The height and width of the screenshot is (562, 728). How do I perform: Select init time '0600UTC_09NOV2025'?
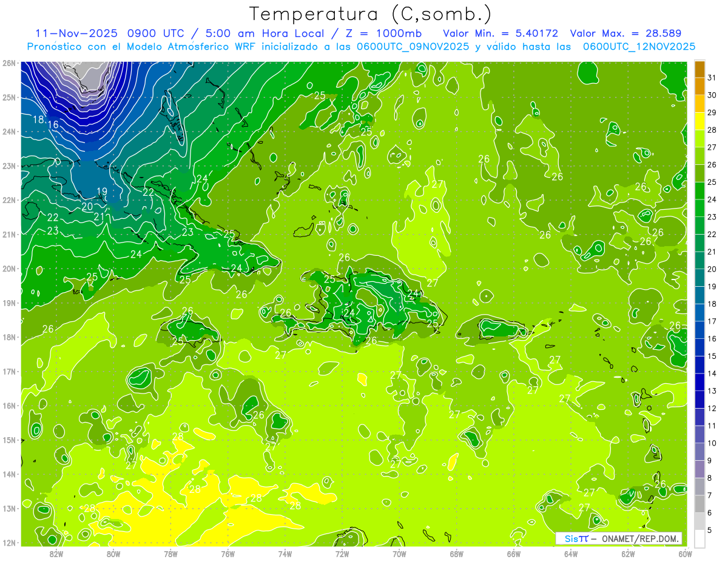pos(413,47)
